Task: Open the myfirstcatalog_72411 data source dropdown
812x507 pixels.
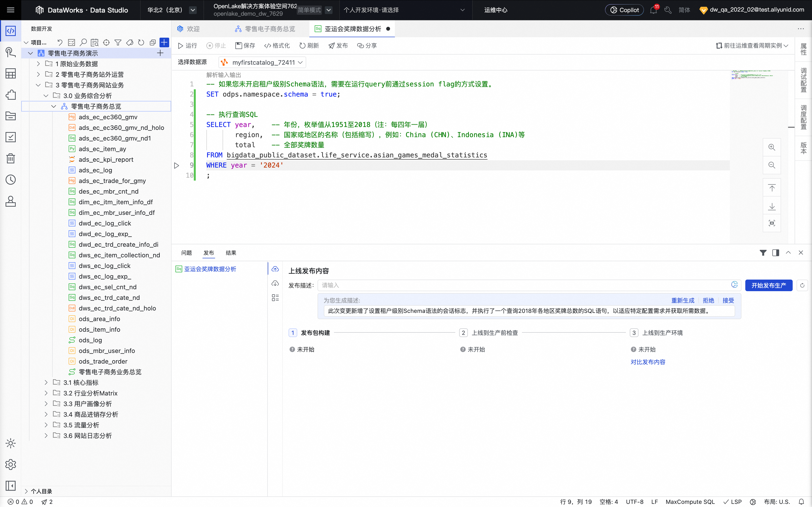Action: click(262, 62)
